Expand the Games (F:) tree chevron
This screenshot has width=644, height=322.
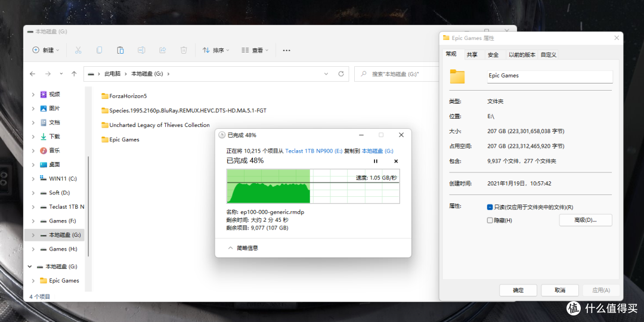(x=33, y=221)
